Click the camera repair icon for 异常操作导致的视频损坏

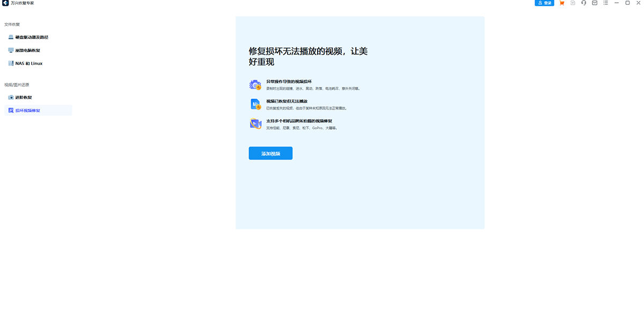pos(255,85)
